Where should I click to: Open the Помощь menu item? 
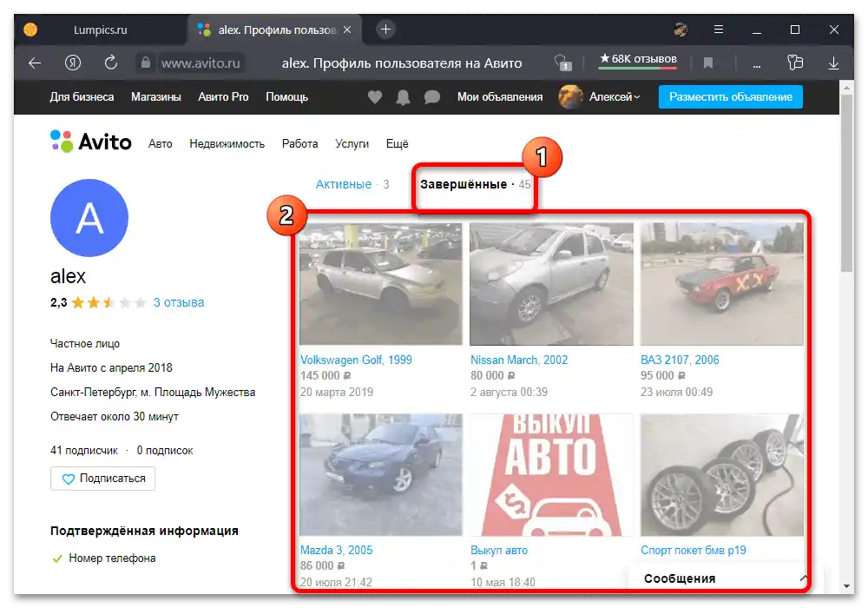point(286,97)
